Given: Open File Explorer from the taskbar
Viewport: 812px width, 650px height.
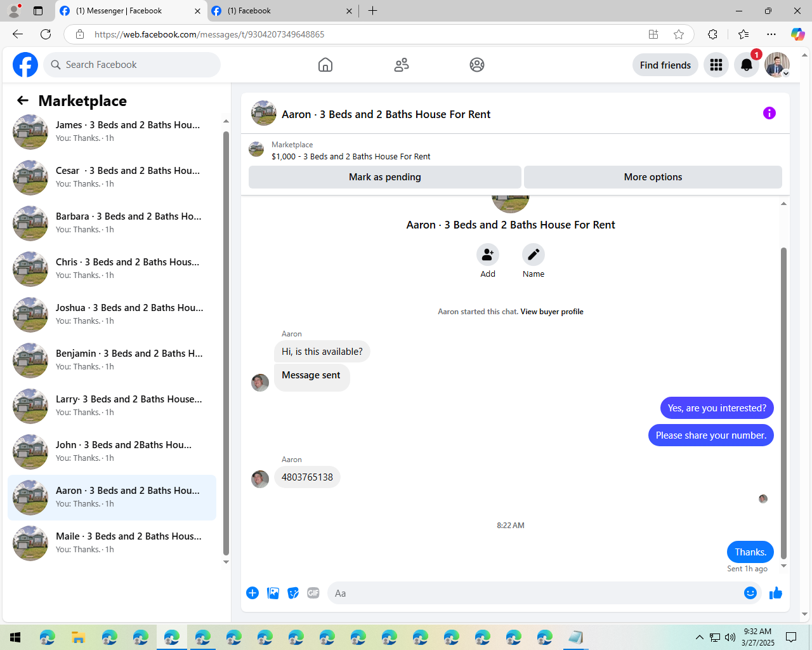Looking at the screenshot, I should 78,637.
